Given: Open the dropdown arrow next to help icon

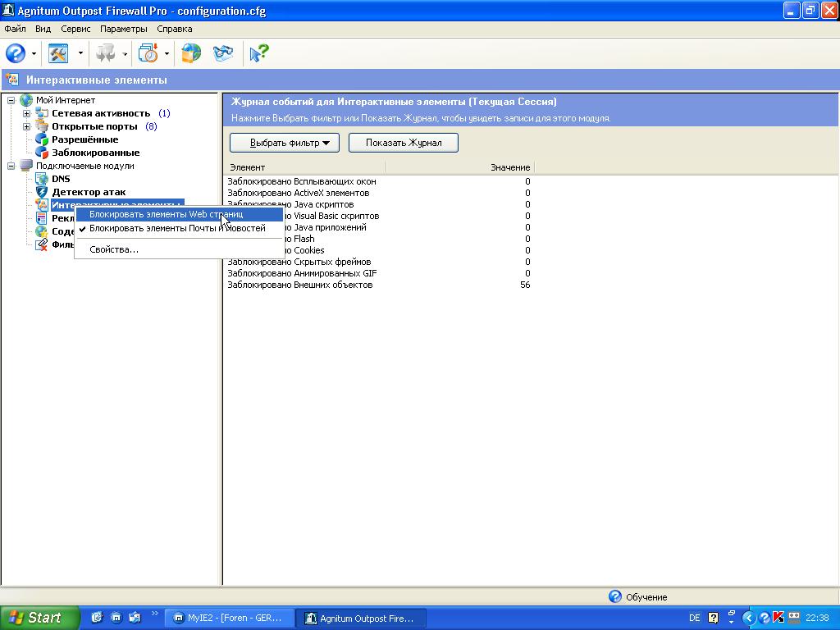Looking at the screenshot, I should click(x=34, y=53).
